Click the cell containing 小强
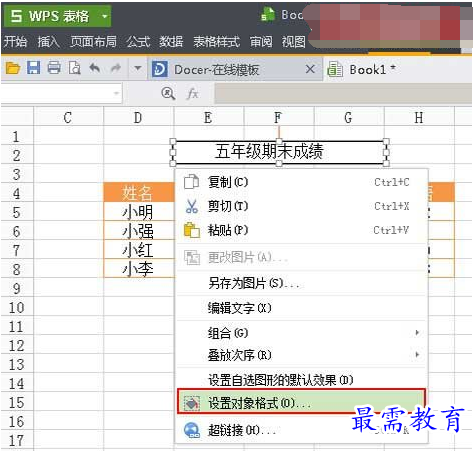473x451 pixels. [x=138, y=231]
